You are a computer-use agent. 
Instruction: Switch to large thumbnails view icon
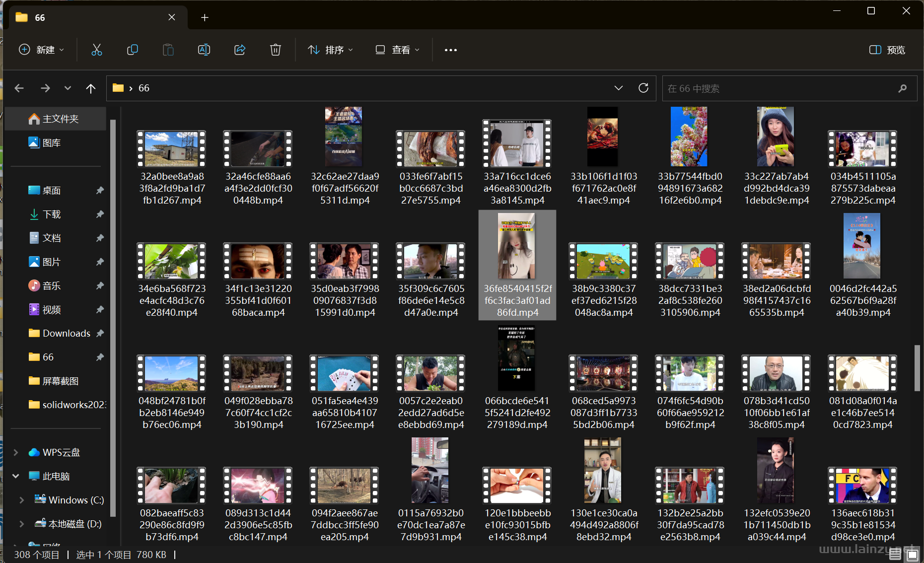912,555
